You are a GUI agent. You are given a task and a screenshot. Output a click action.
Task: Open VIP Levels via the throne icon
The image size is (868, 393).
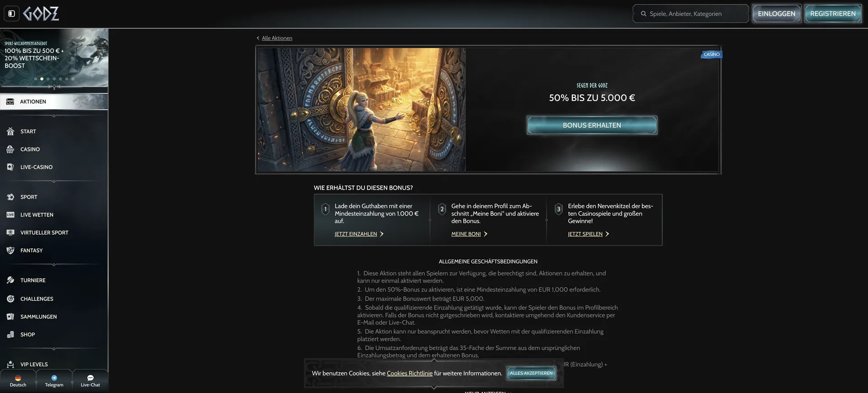[x=10, y=365]
